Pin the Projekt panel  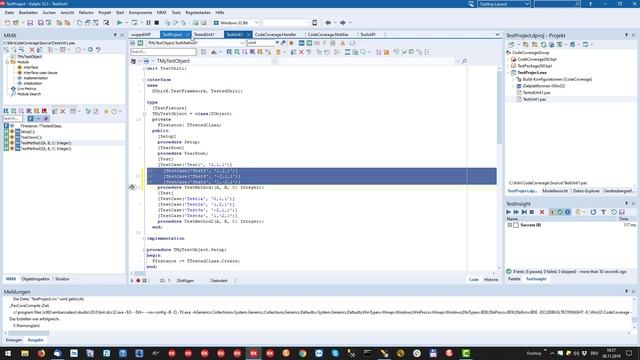626,36
